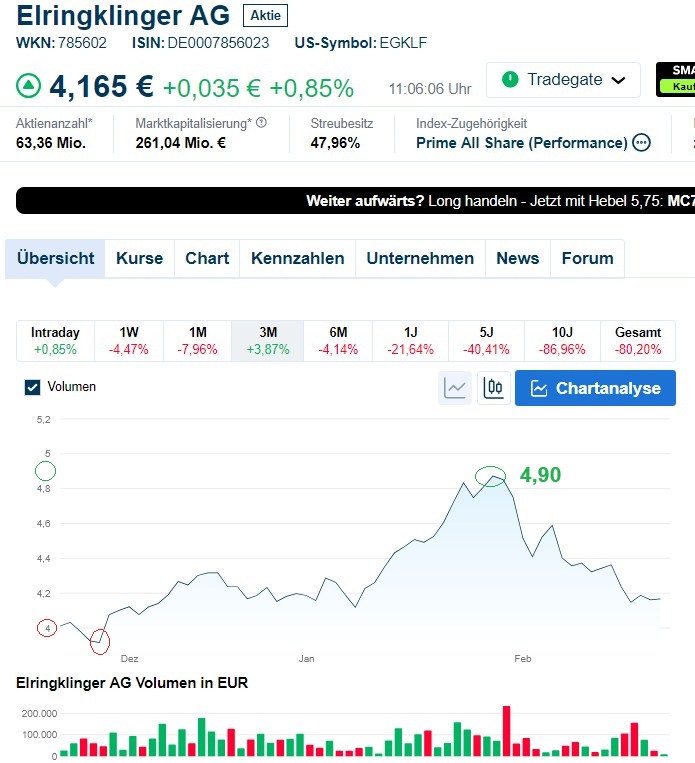The height and width of the screenshot is (763, 695).
Task: Open the Tradegate exchange dropdown
Action: 563,80
